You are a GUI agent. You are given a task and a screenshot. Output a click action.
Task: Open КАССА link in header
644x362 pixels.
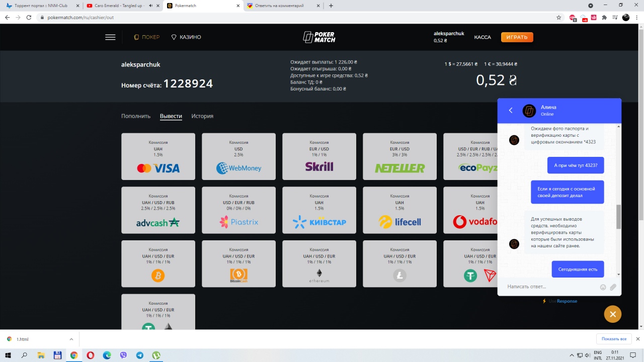482,37
